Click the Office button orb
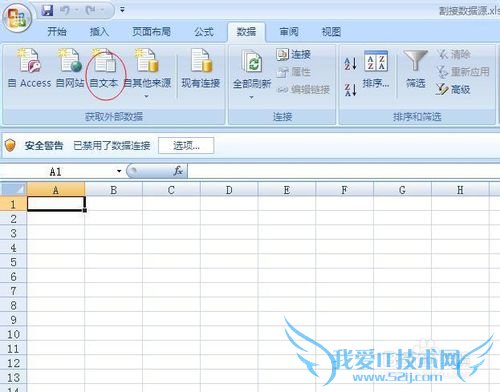This screenshot has height=392, width=500. pyautogui.click(x=17, y=18)
